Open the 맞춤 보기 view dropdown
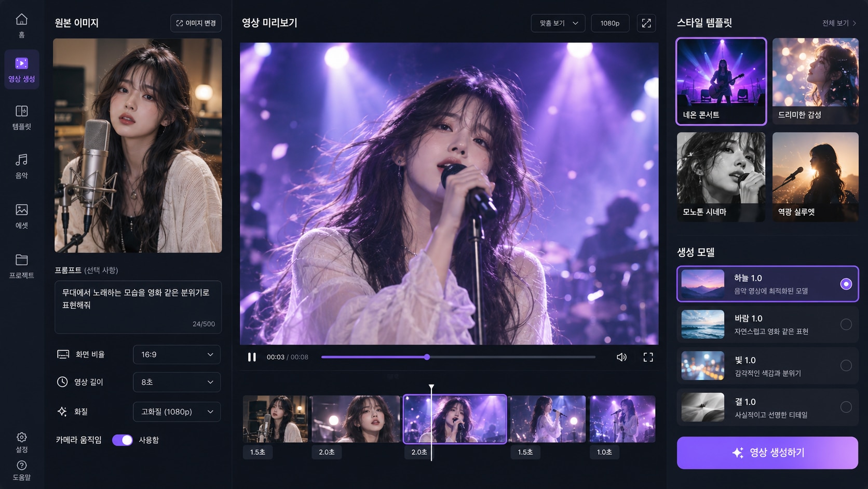The width and height of the screenshot is (868, 489). click(558, 23)
